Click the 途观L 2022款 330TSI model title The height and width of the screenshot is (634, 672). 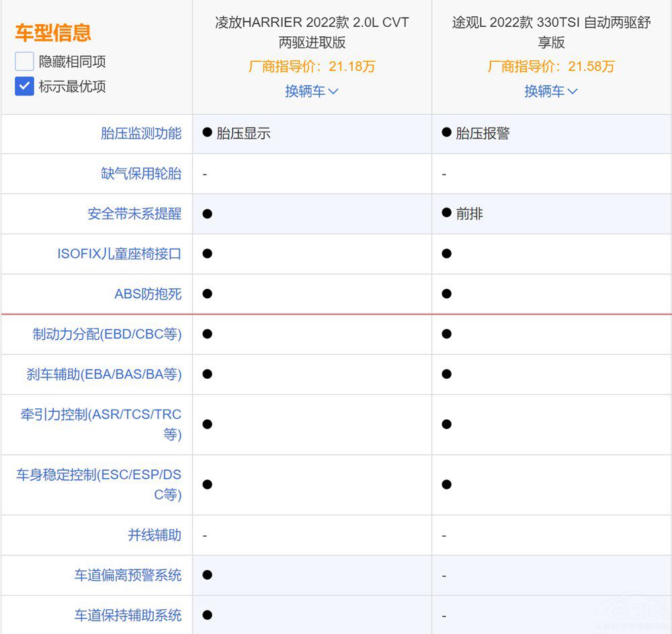click(x=551, y=32)
